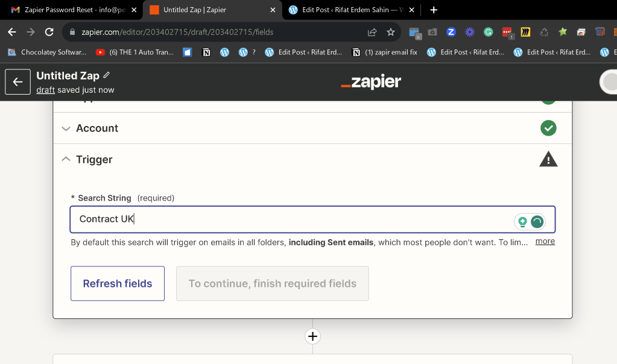Open the grey Google Drive folder extension

(432, 32)
